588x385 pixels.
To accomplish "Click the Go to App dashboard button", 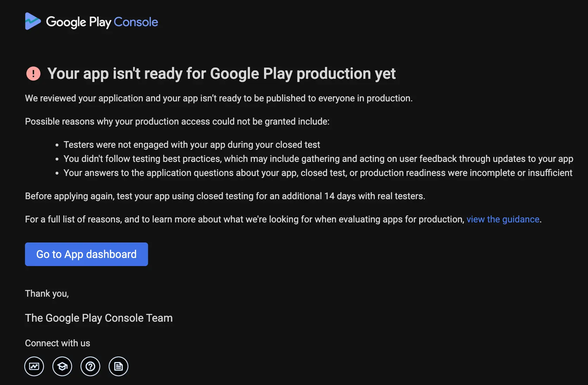I will tap(87, 254).
